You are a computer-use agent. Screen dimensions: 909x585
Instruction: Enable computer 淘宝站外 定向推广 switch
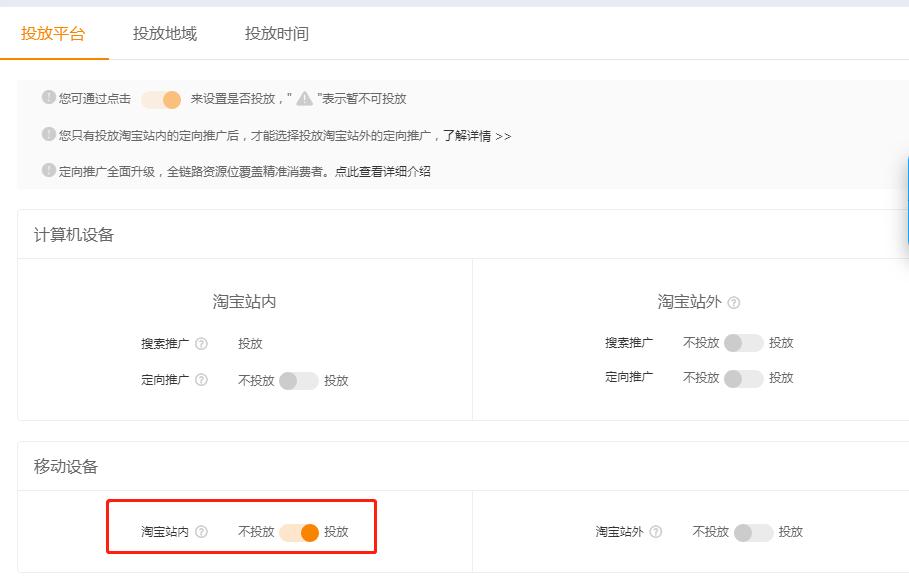pos(743,378)
